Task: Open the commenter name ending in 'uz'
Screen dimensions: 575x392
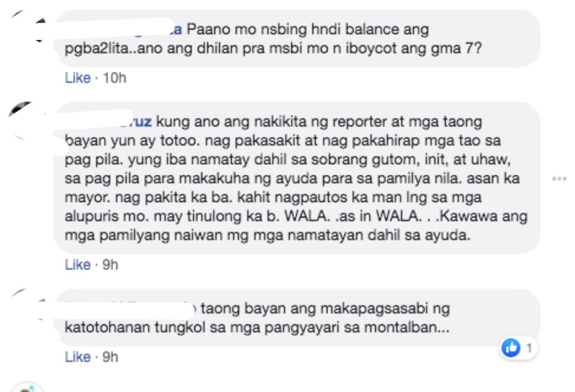Action: (108, 121)
